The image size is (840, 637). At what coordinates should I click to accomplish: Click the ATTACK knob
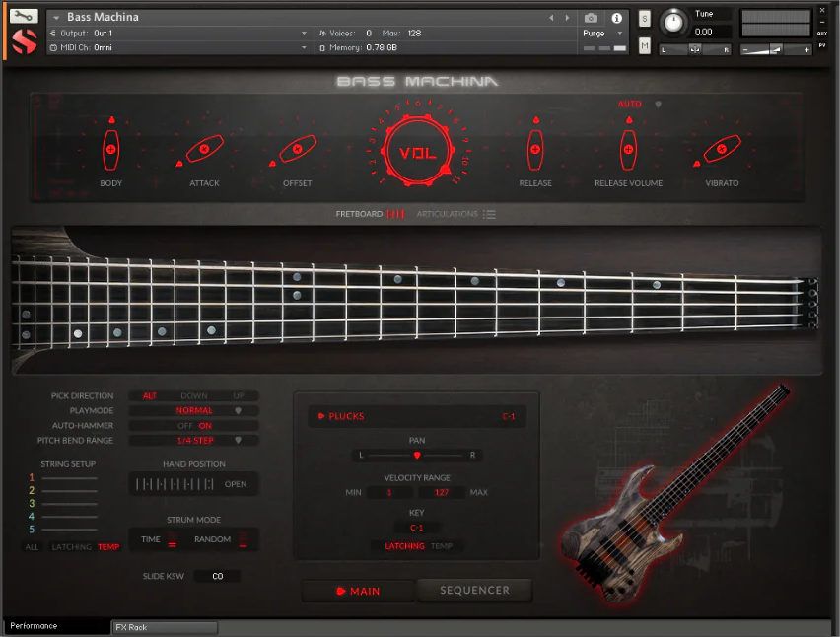(204, 148)
